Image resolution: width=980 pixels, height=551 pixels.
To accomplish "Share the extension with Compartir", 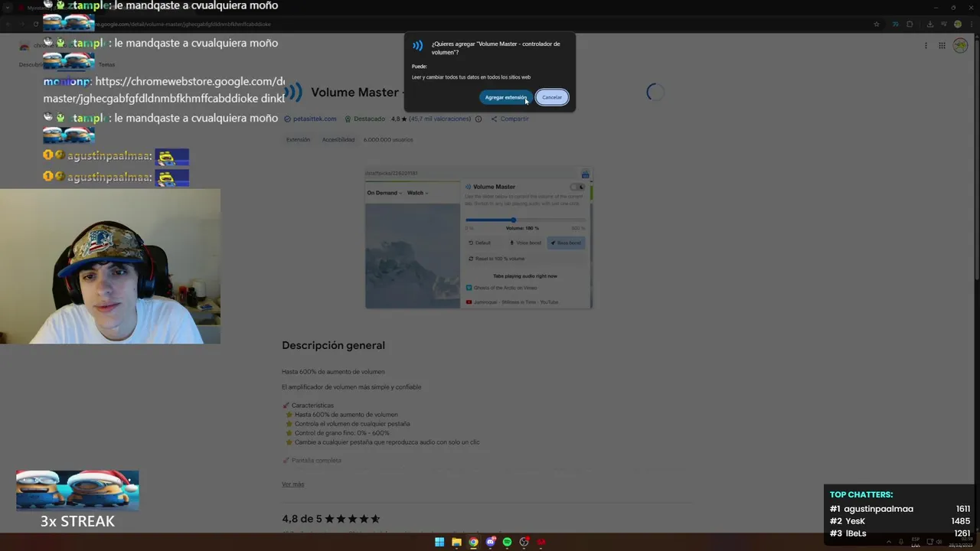I will coord(510,119).
